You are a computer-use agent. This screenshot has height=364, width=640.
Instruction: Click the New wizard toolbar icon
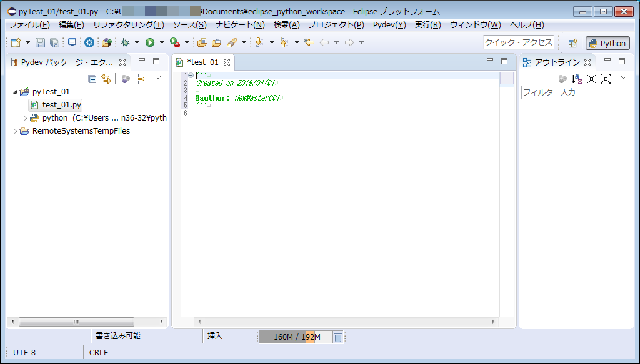16,42
